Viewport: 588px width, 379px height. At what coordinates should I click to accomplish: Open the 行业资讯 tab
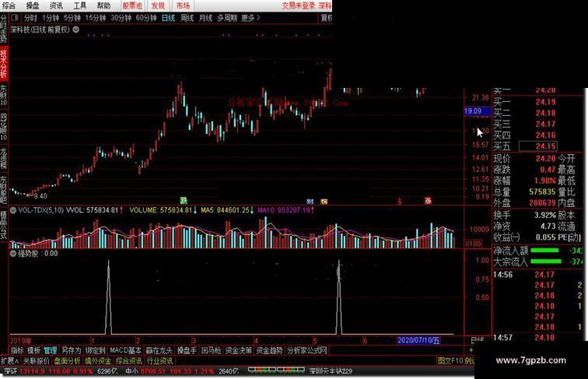pyautogui.click(x=159, y=361)
